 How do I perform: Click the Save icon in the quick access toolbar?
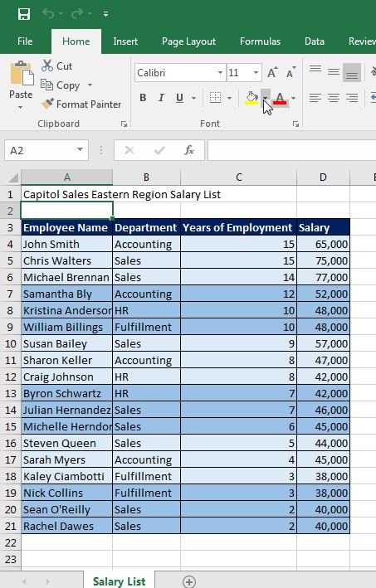pos(23,14)
